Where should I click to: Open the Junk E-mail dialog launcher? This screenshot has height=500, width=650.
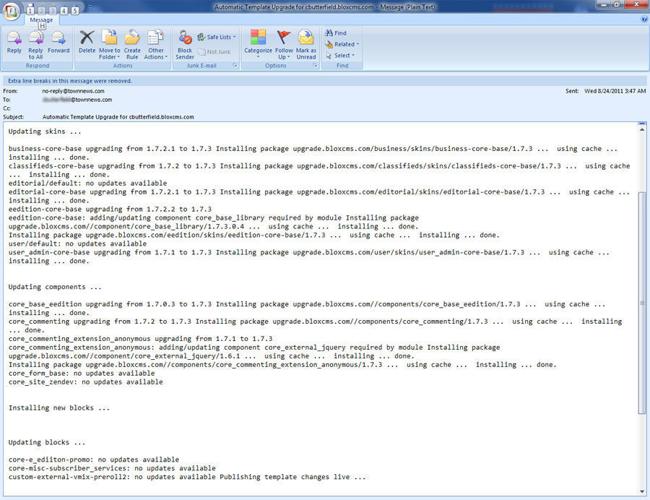[x=235, y=66]
